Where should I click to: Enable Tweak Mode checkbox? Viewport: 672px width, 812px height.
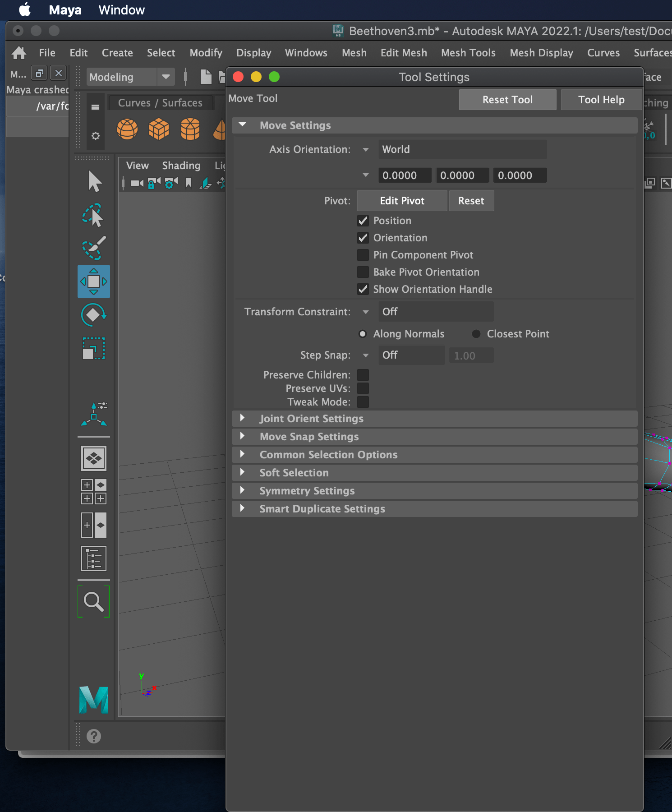[x=363, y=402]
